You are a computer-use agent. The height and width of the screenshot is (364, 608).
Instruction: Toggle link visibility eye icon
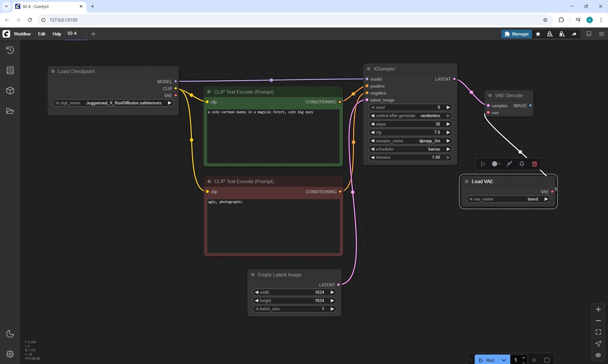[x=598, y=355]
